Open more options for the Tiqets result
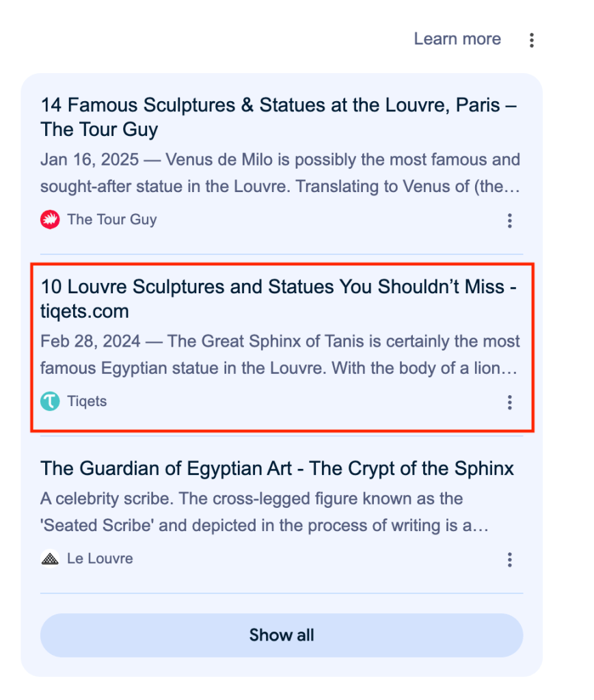Image resolution: width=594 pixels, height=700 pixels. pyautogui.click(x=509, y=402)
